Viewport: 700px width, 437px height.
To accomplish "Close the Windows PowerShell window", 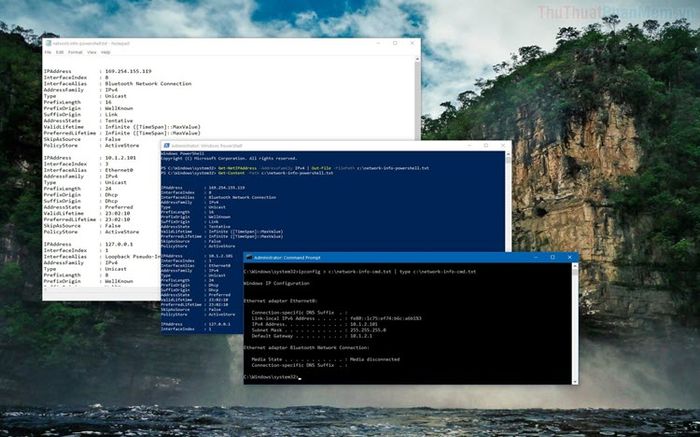I will coord(503,146).
